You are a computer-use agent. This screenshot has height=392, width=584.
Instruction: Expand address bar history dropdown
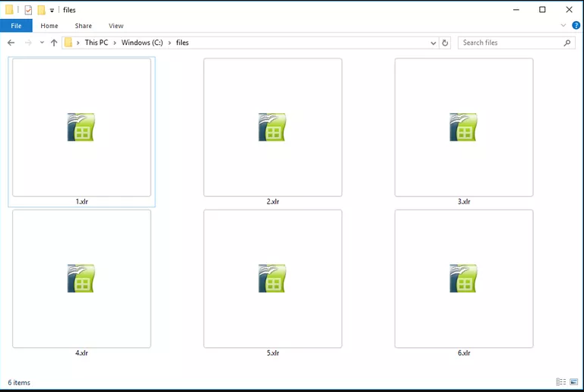[433, 43]
